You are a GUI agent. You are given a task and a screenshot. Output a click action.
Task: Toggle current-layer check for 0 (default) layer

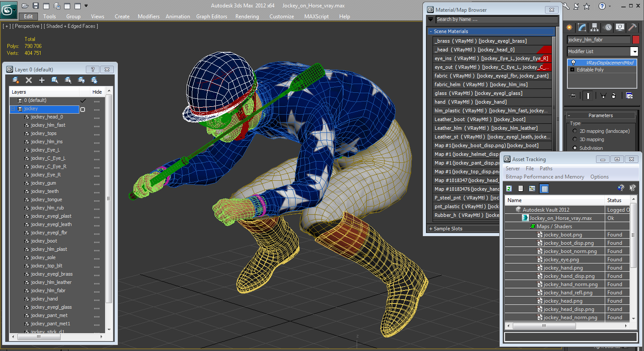point(83,101)
